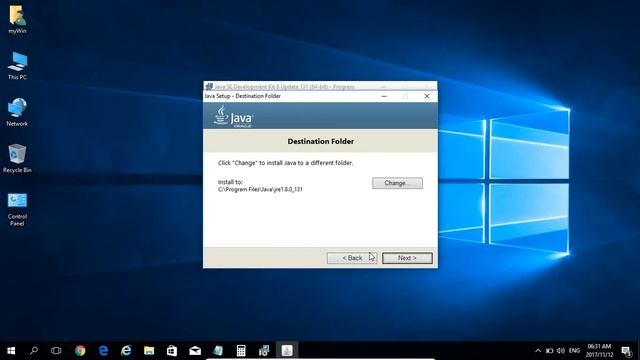The height and width of the screenshot is (360, 640).
Task: Click the Next button in Java Setup
Action: [407, 258]
